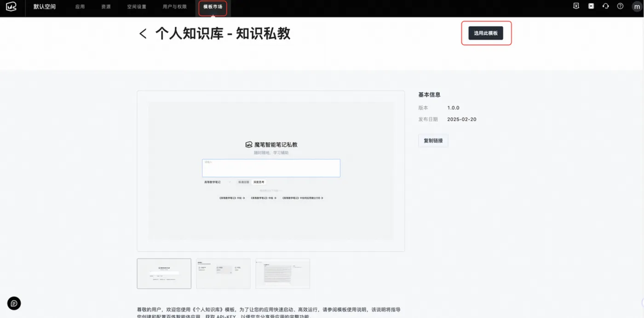Click the main template preview image
The width and height of the screenshot is (644, 318).
270,171
